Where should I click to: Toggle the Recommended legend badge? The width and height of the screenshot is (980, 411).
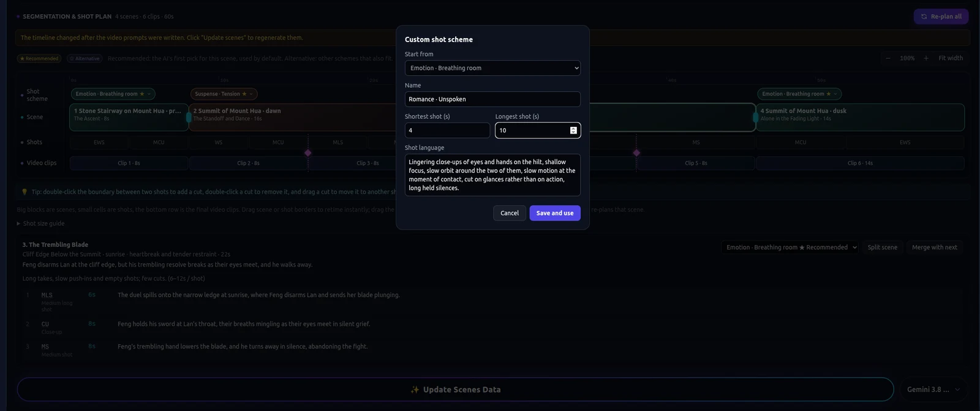coord(39,59)
